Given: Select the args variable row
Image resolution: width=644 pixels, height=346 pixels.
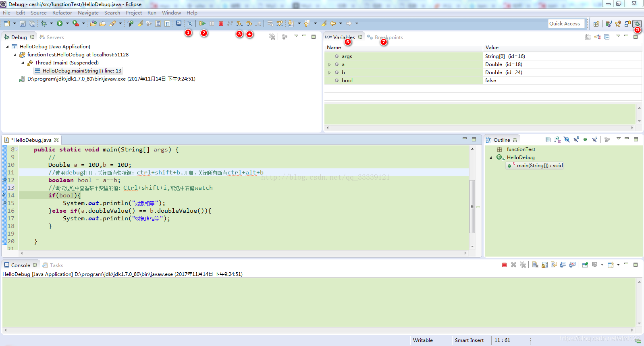Looking at the screenshot, I should (x=483, y=56).
